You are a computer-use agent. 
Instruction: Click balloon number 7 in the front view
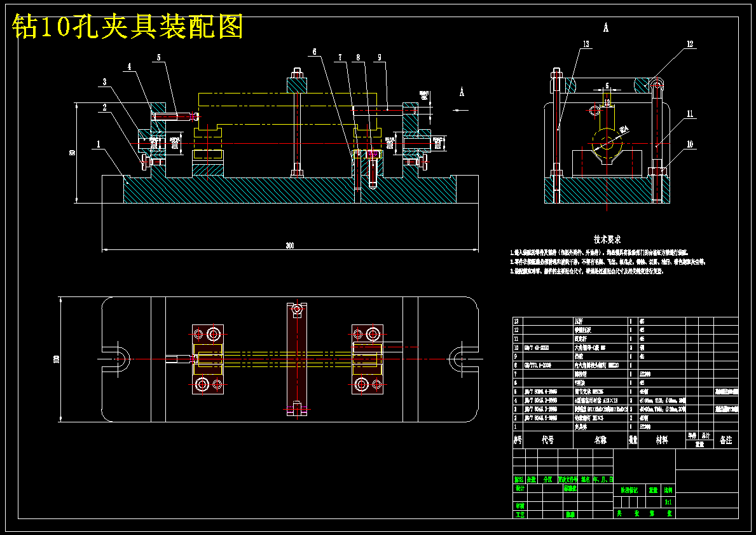coord(340,57)
